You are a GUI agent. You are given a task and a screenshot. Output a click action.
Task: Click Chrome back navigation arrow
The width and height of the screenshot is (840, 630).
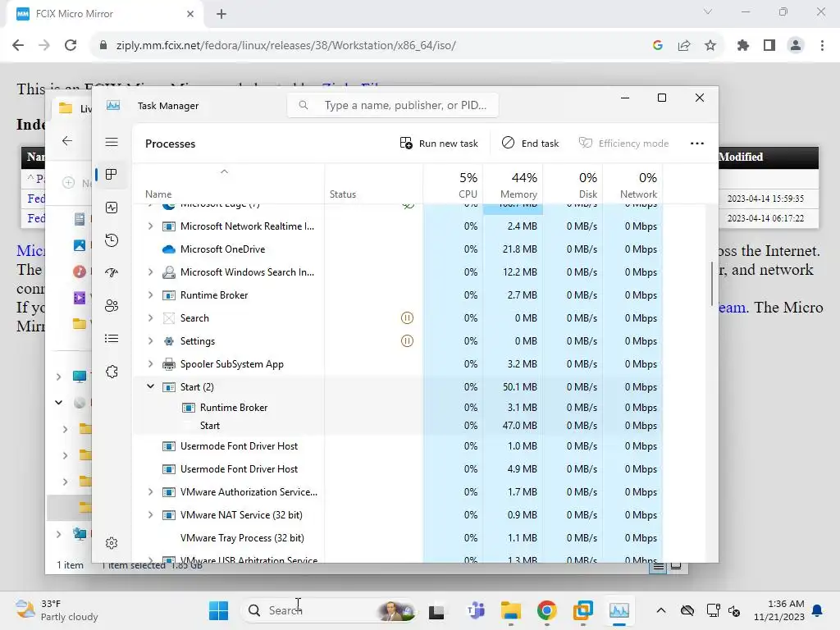(18, 46)
